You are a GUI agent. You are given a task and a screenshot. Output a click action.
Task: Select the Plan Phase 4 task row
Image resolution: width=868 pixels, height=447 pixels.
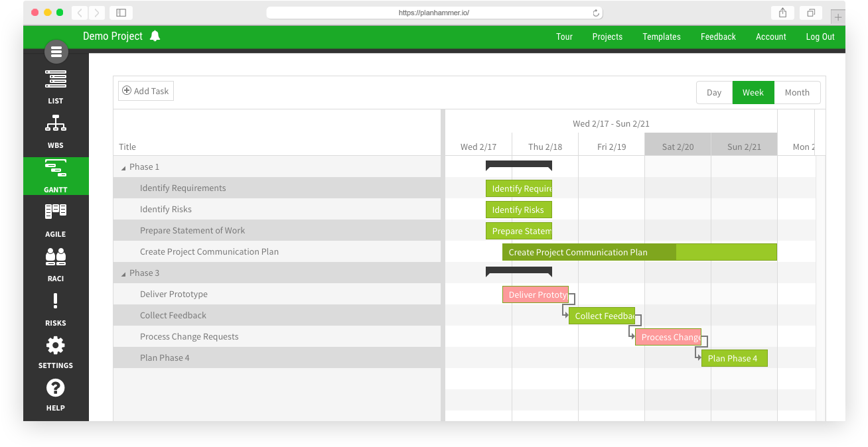point(277,357)
